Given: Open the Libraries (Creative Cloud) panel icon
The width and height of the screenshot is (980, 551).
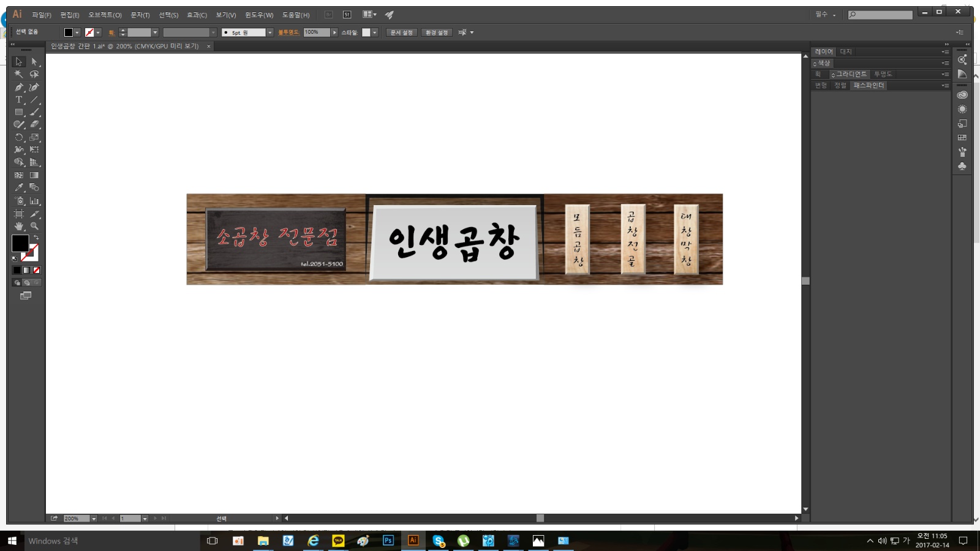Looking at the screenshot, I should tap(962, 95).
